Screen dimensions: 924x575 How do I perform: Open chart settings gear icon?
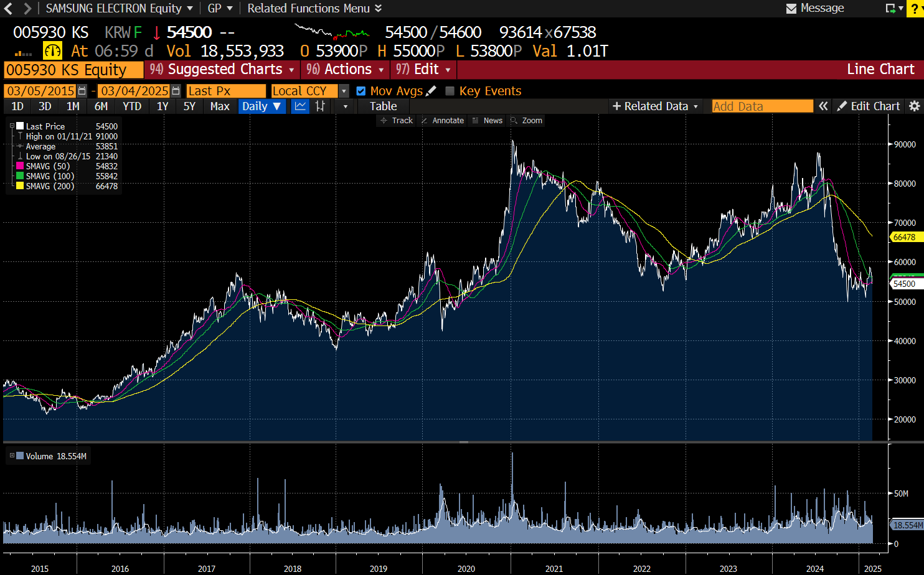(914, 106)
